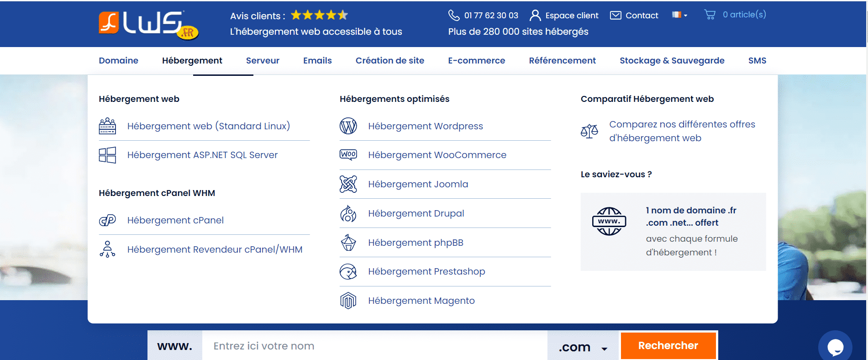Click the Drupal logo icon
Viewport: 868px width, 360px height.
(x=348, y=213)
